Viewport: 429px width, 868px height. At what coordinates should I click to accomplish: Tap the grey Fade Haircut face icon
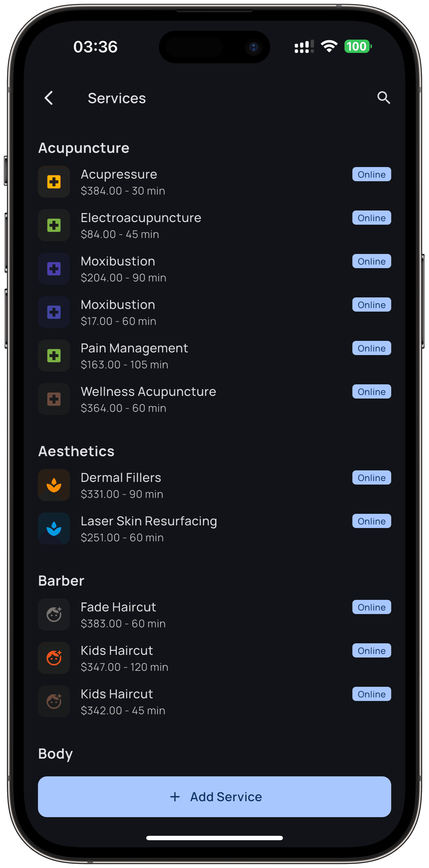coord(54,615)
